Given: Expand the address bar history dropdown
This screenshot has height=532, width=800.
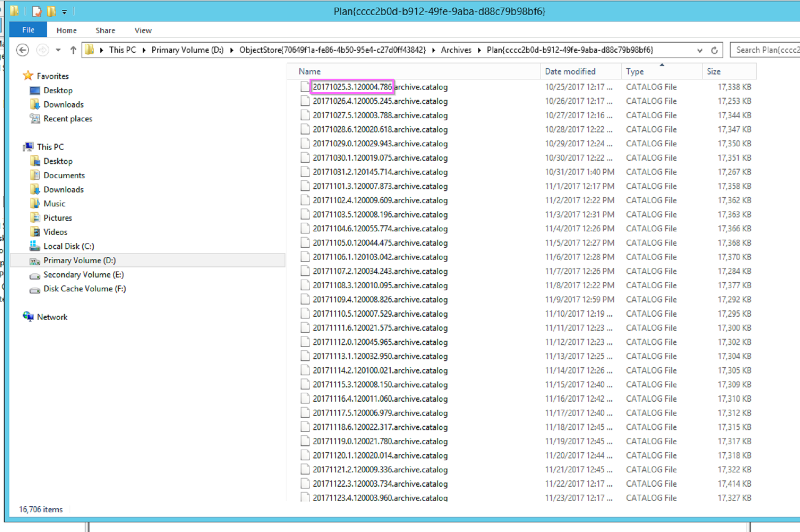Looking at the screenshot, I should (700, 50).
